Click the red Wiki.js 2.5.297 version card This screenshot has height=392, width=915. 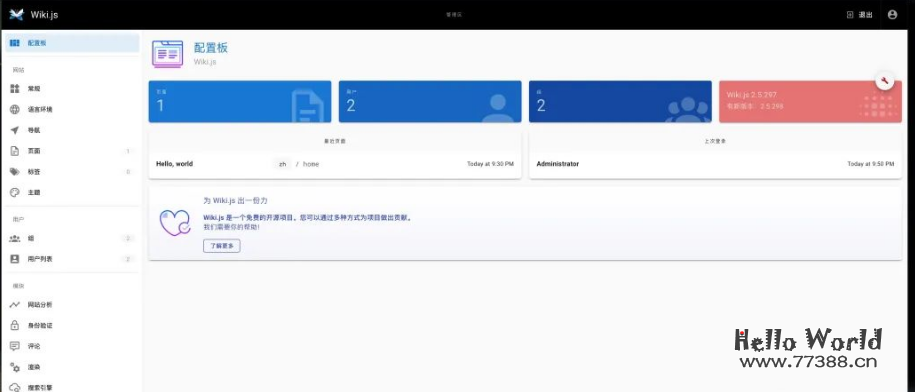[810, 102]
